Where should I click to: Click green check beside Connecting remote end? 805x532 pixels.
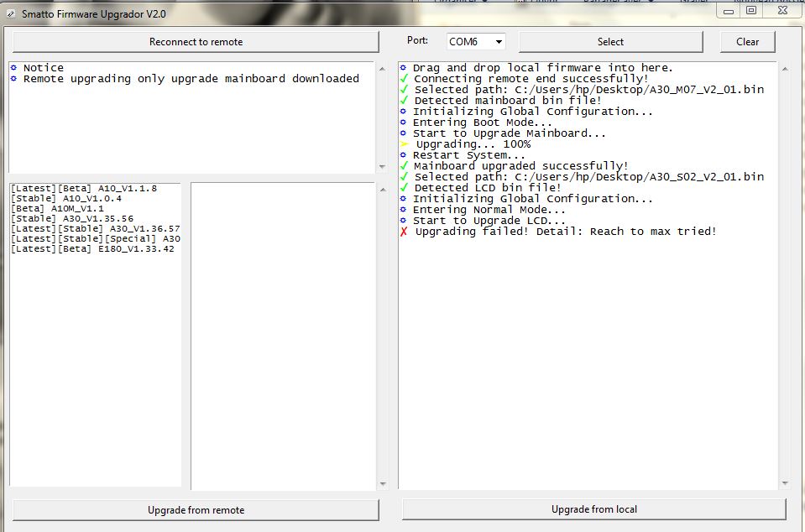(x=404, y=79)
